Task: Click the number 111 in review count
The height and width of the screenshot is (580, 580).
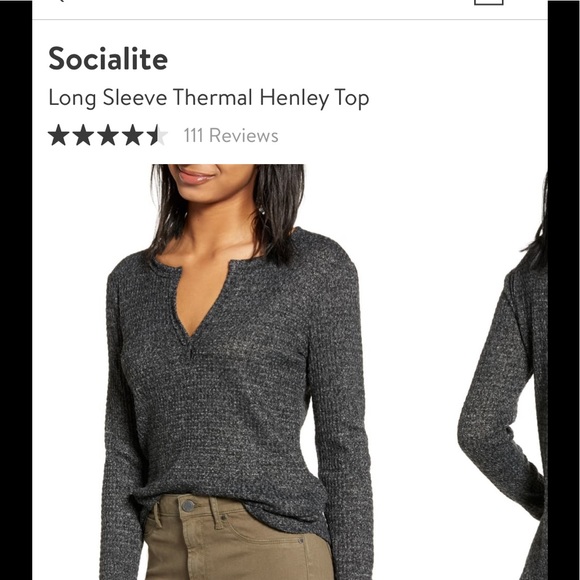Action: (x=193, y=135)
